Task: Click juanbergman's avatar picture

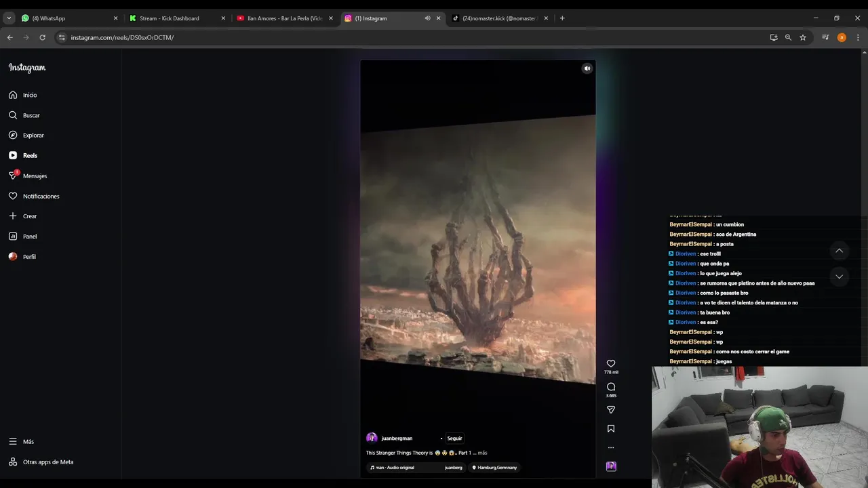Action: point(372,438)
